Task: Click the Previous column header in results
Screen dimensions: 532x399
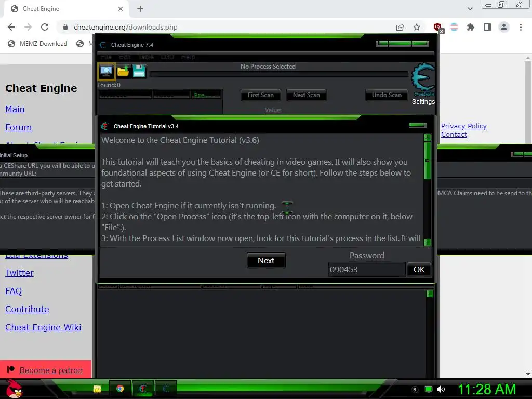Action: (x=206, y=95)
